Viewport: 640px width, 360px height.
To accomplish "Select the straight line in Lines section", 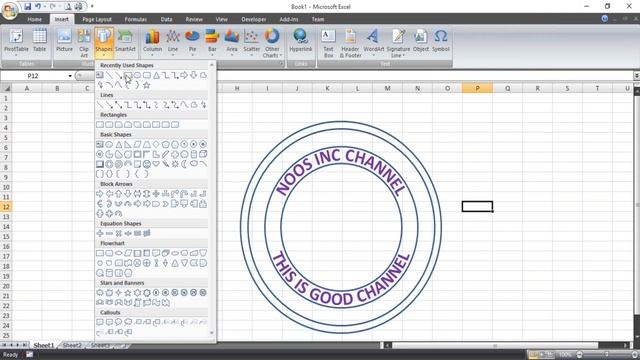I will [100, 105].
